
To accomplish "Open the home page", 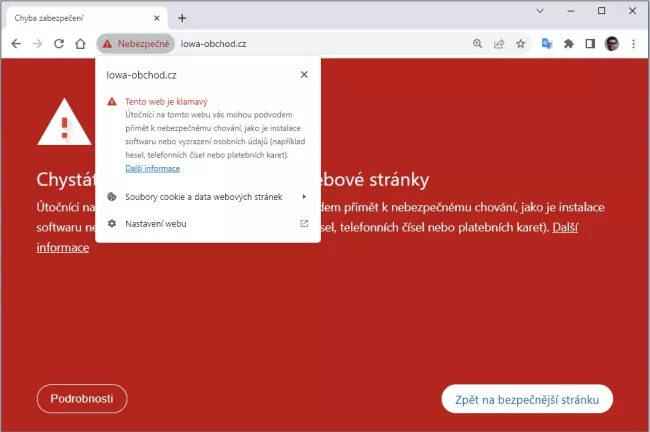I will coord(80,44).
